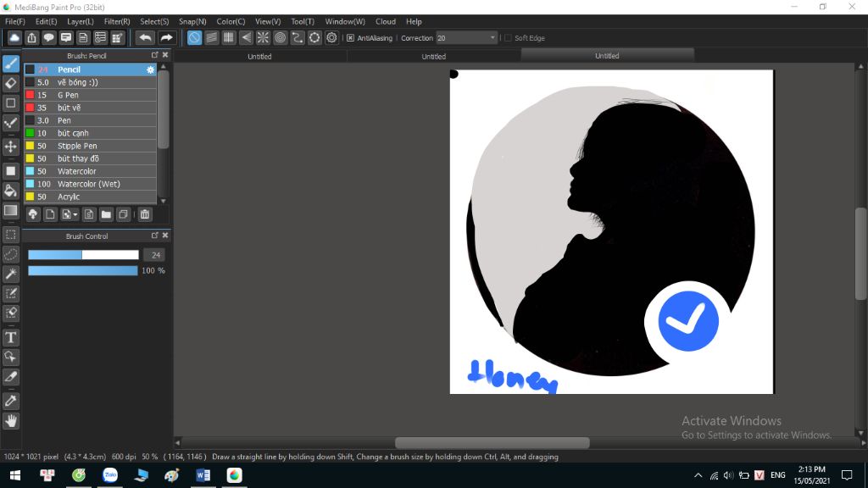Select the bút cạnh brush
Screen dimensions: 868x488
pos(90,133)
